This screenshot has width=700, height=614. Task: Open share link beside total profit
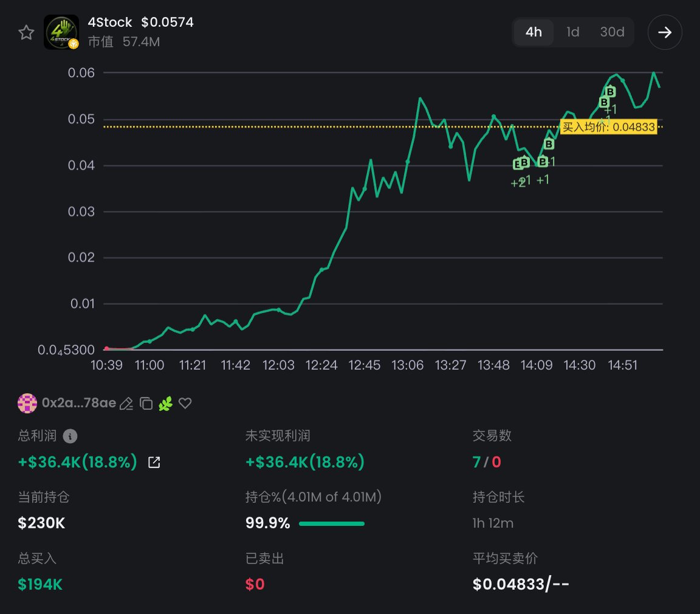(154, 462)
